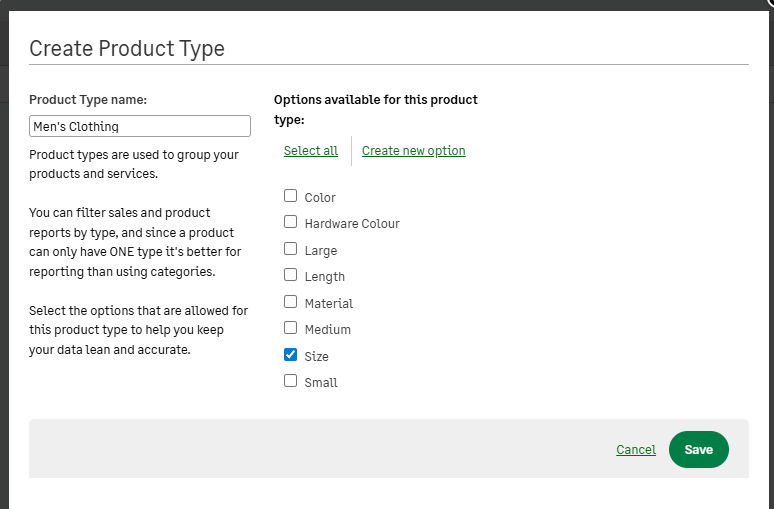Screen dimensions: 774x509
Task: Open the Create new option link
Action: (414, 151)
